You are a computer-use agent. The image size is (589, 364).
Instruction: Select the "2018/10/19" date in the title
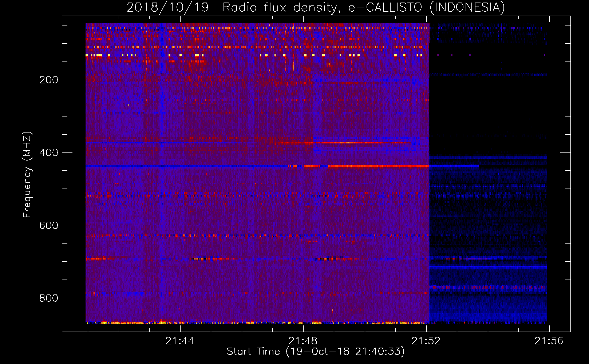click(167, 8)
